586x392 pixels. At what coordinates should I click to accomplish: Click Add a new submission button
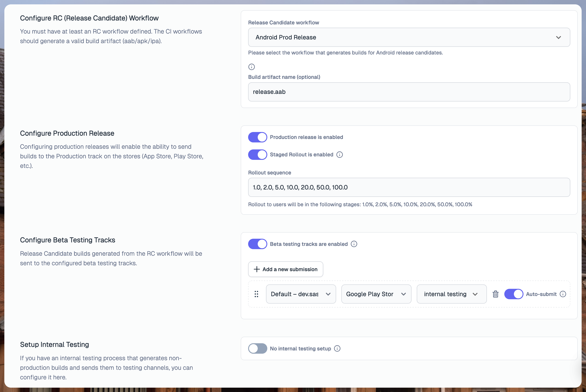pyautogui.click(x=286, y=269)
